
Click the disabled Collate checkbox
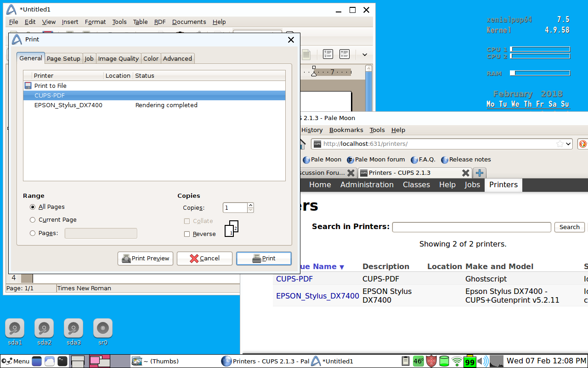click(x=187, y=221)
